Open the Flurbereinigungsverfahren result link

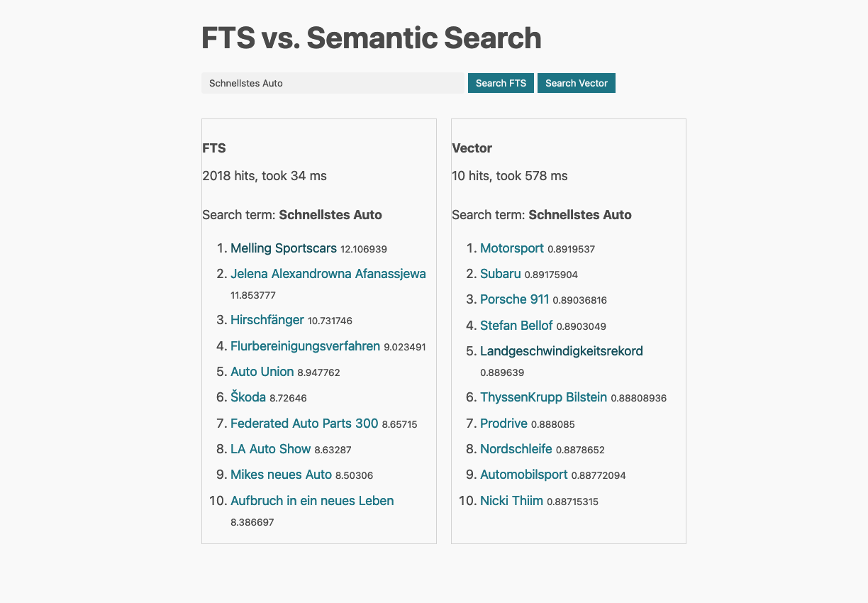click(305, 345)
